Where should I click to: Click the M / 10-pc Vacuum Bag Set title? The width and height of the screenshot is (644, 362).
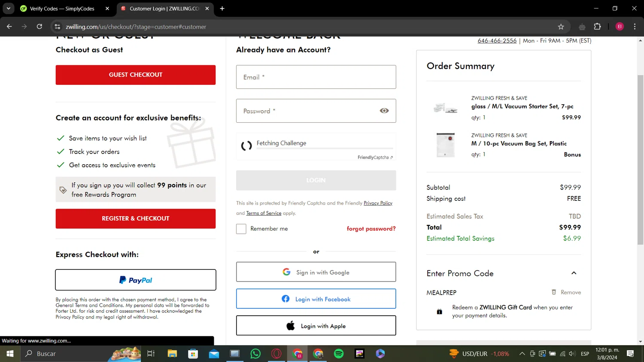tap(519, 144)
